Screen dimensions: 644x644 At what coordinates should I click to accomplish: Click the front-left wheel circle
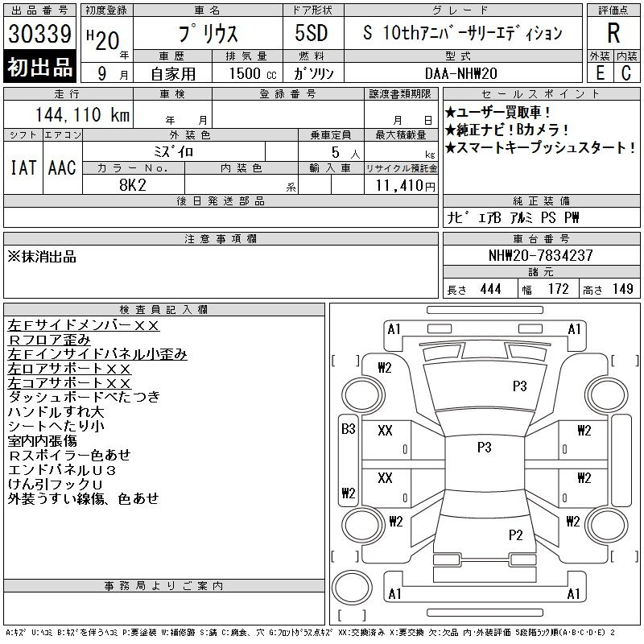362,395
